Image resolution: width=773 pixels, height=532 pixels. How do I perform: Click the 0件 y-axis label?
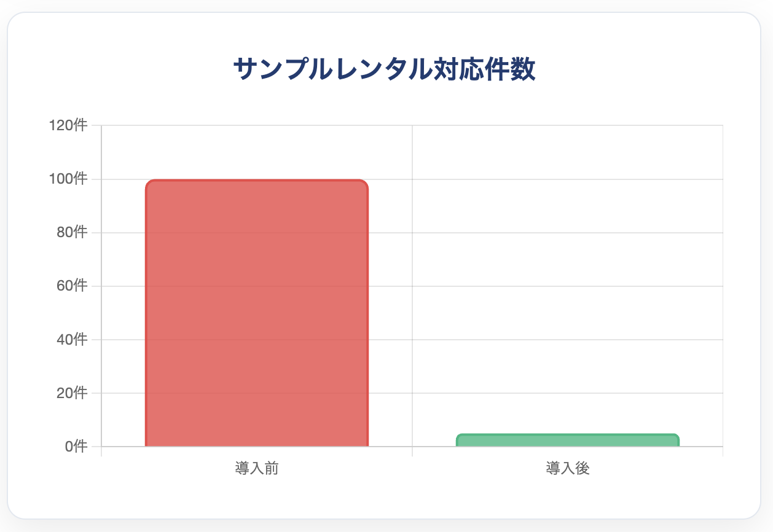point(75,446)
